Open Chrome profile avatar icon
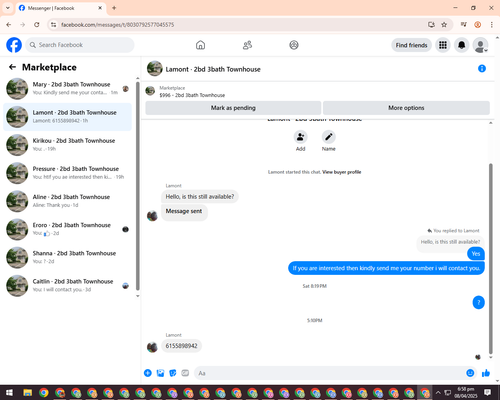Screen dimensions: 500x400 (x=478, y=25)
